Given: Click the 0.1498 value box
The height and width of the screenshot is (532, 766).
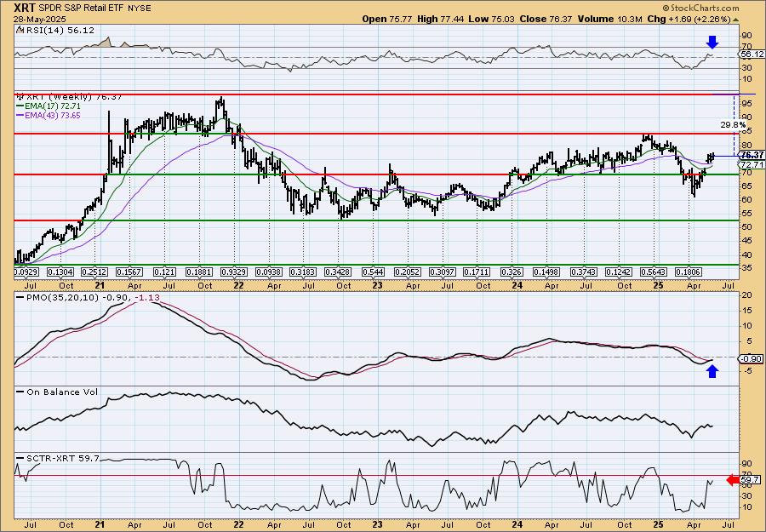Looking at the screenshot, I should [546, 272].
